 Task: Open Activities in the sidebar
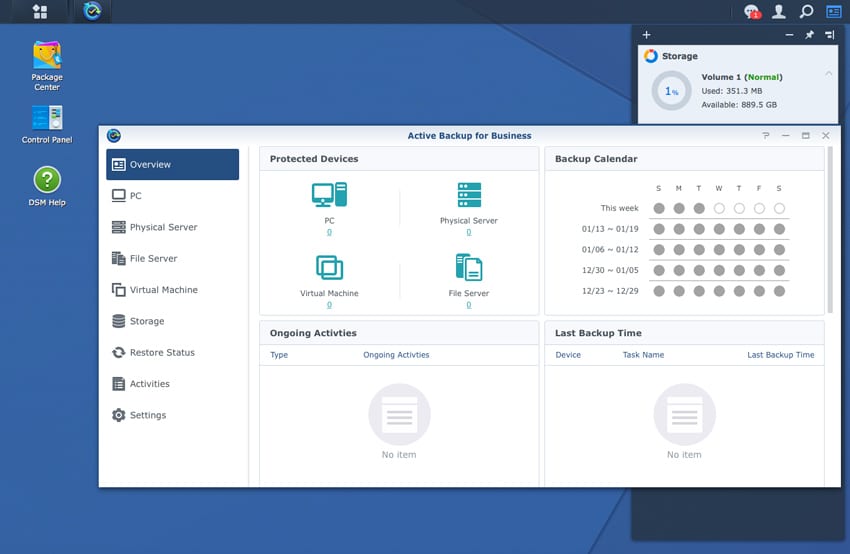172,384
